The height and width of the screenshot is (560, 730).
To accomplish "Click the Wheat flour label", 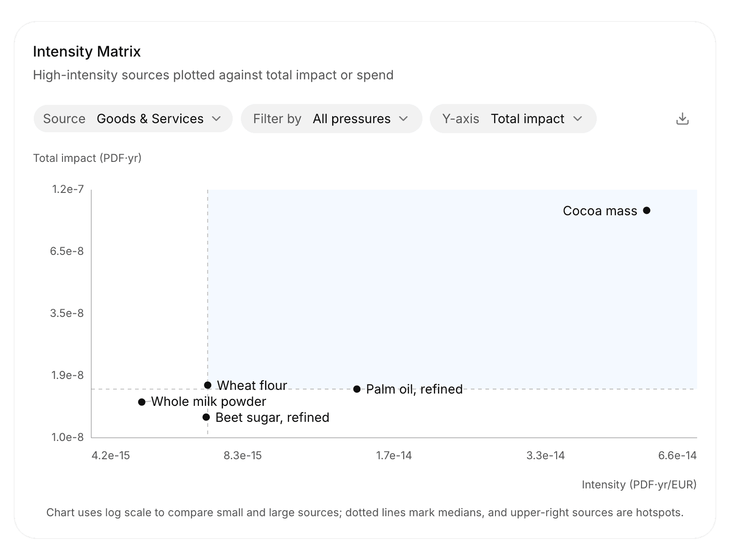I will tap(252, 385).
